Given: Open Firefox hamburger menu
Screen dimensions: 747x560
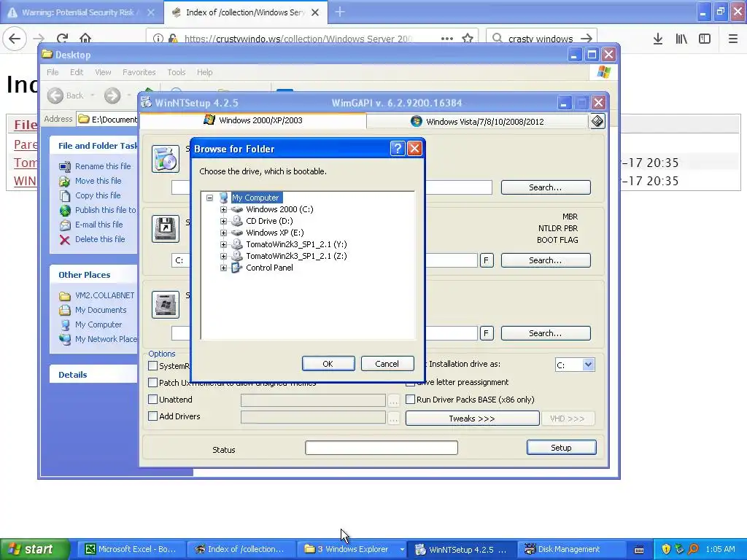Looking at the screenshot, I should (x=732, y=39).
